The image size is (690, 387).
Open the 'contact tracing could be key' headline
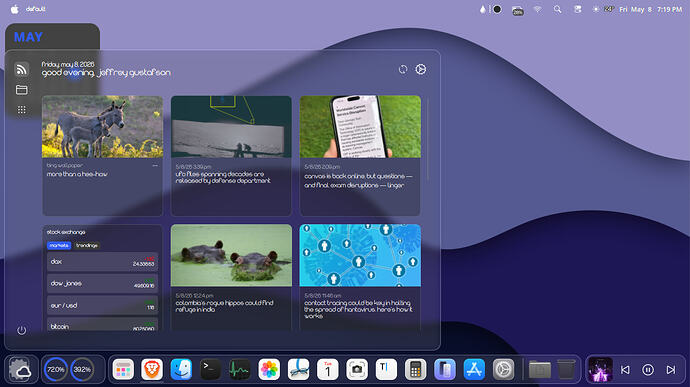pyautogui.click(x=358, y=309)
